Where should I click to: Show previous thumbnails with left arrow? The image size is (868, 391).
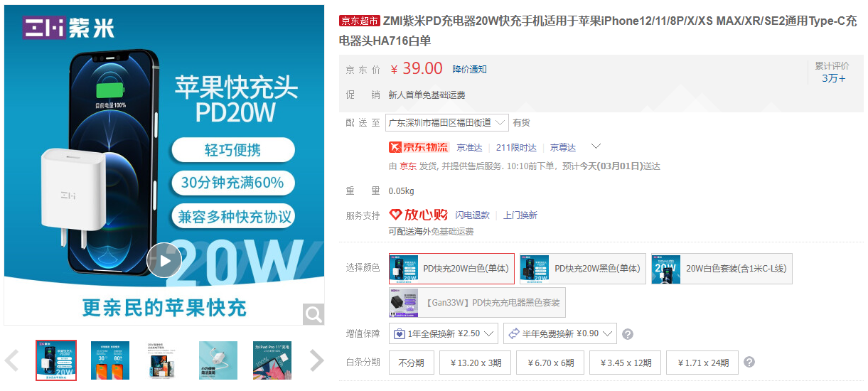pos(11,361)
